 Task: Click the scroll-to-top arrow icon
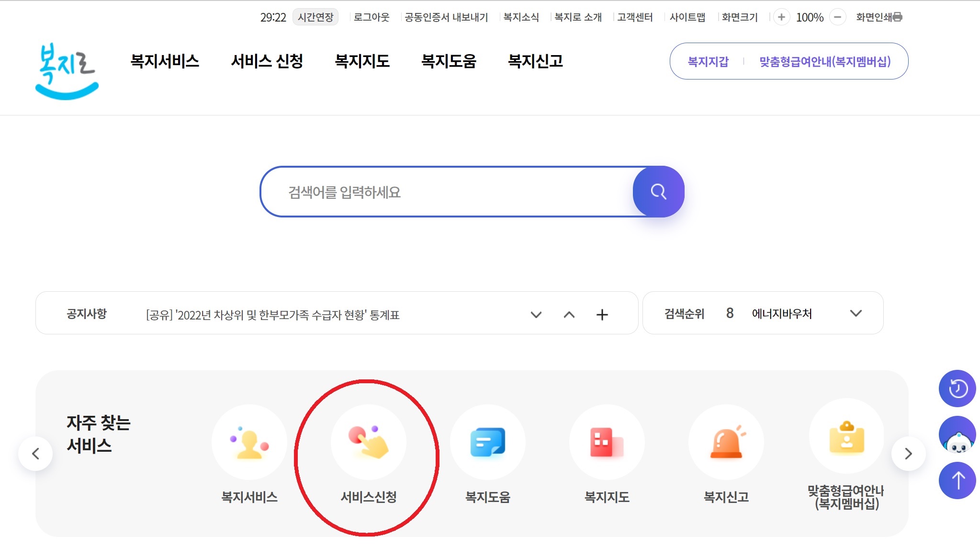[x=958, y=480]
